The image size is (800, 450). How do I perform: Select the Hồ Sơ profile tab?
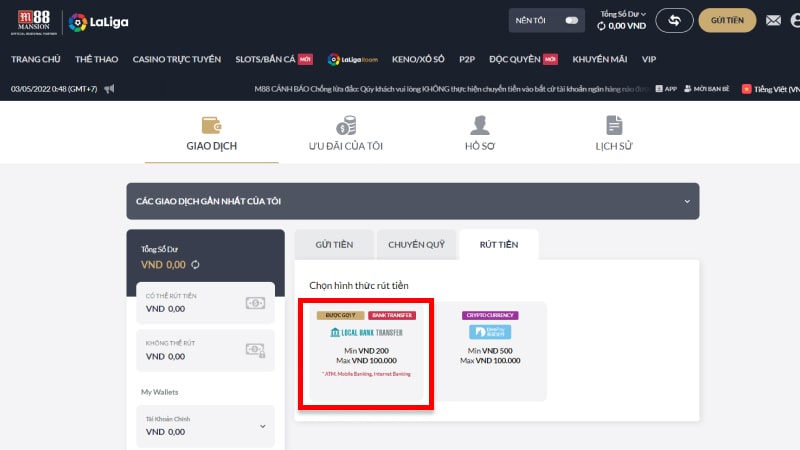(x=480, y=134)
